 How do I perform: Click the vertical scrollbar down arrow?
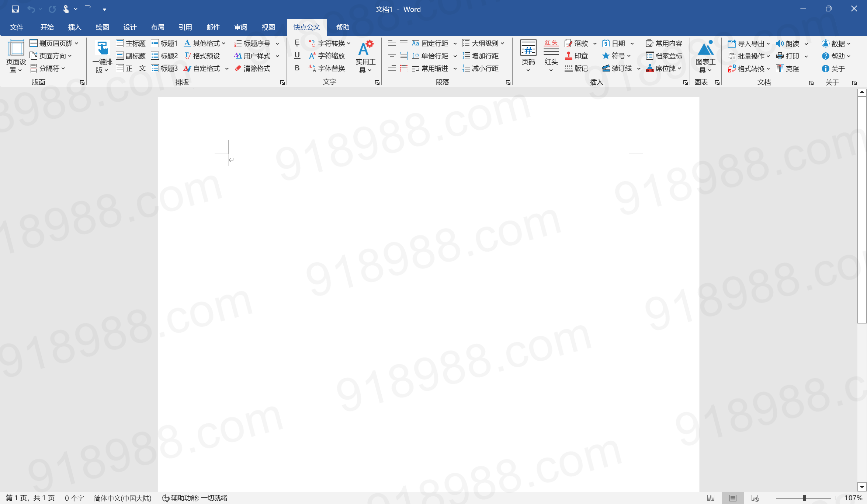point(862,487)
